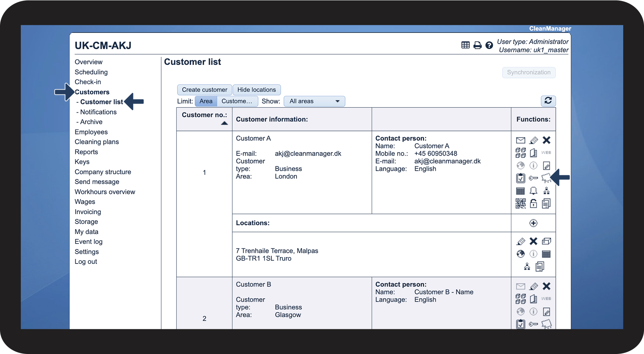
Task: Toggle Hide locations
Action: (x=257, y=90)
